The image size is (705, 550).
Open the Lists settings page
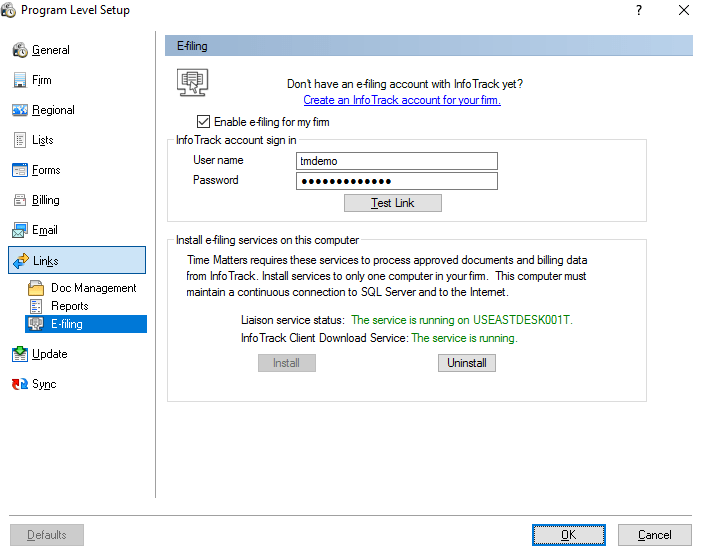(43, 140)
